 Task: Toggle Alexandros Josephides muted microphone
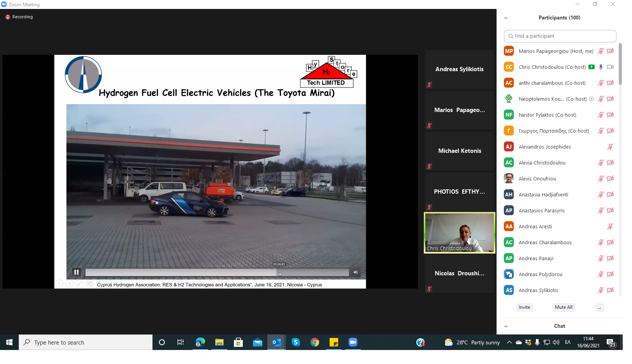tap(610, 147)
